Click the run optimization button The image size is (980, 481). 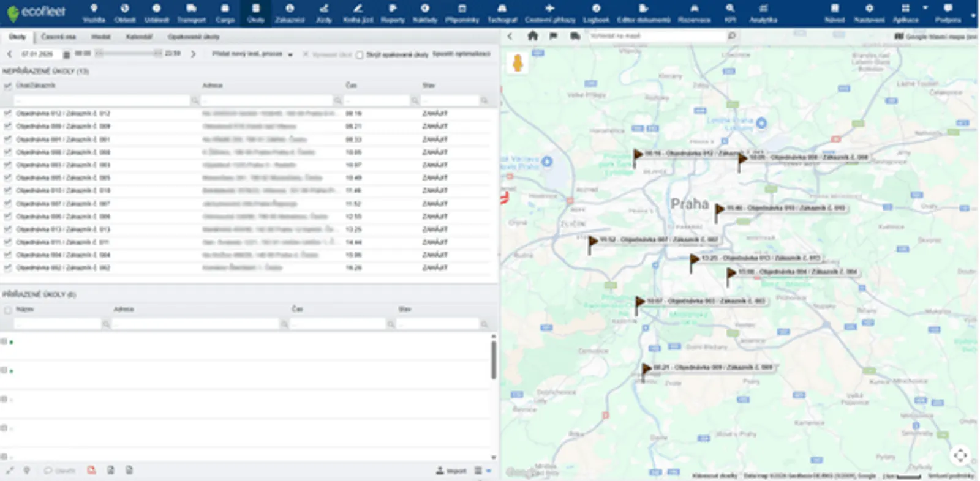pos(461,54)
